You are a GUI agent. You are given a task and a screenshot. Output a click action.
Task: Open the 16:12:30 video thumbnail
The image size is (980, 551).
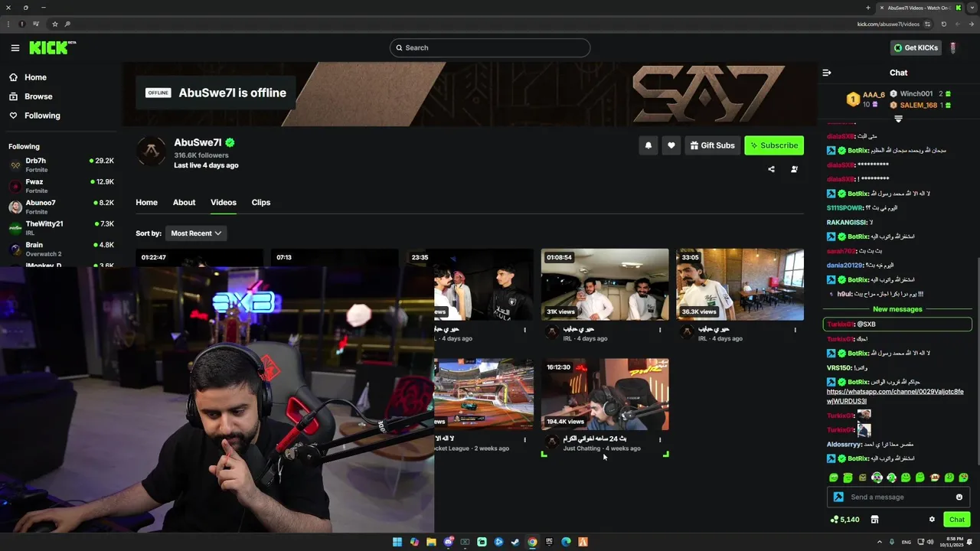click(605, 394)
